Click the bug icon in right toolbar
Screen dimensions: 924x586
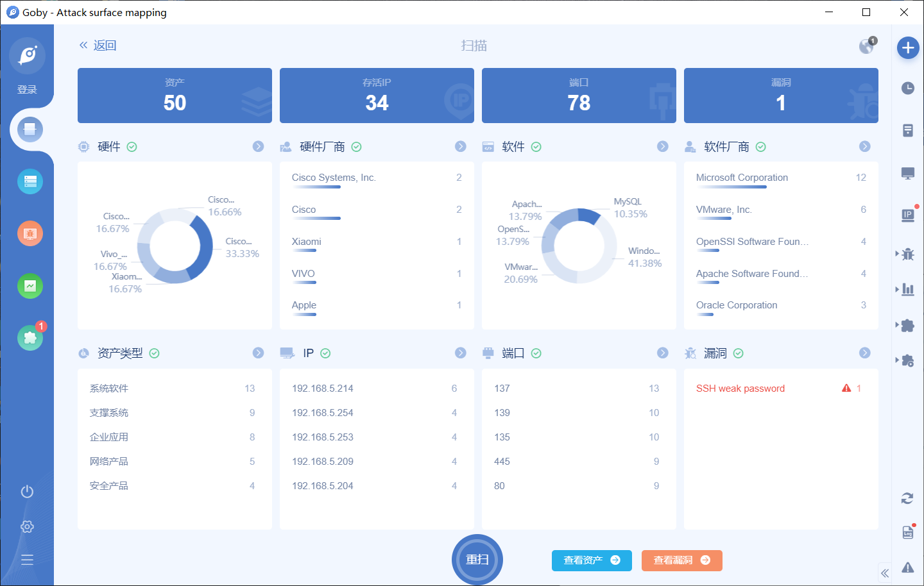[x=908, y=254]
